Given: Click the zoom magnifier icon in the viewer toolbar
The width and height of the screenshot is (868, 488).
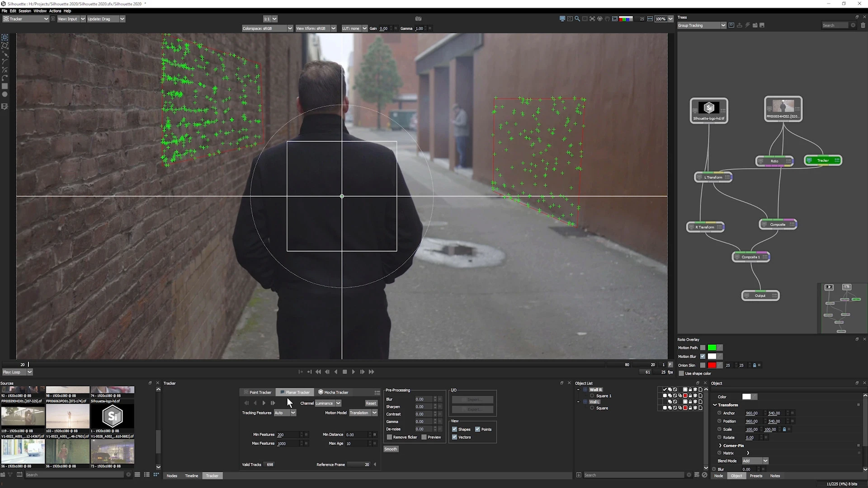Looking at the screenshot, I should pos(577,19).
